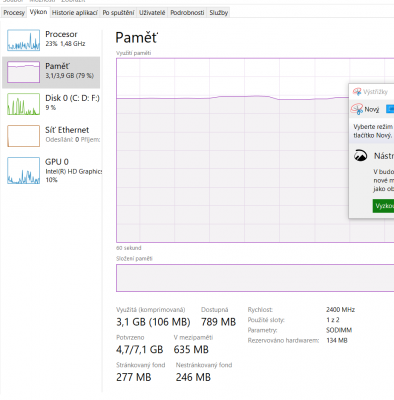The height and width of the screenshot is (400, 394).
Task: Select the Procesor usage thumbnail graph
Action: (x=23, y=40)
